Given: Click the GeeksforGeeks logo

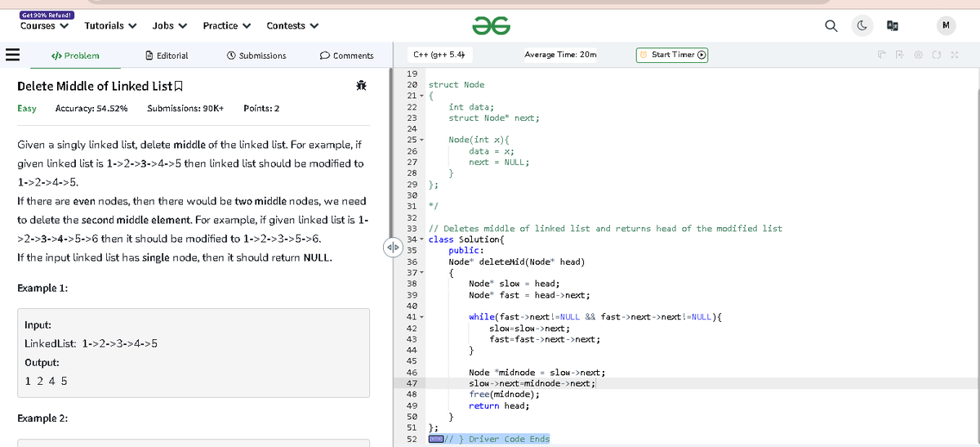Looking at the screenshot, I should click(491, 26).
